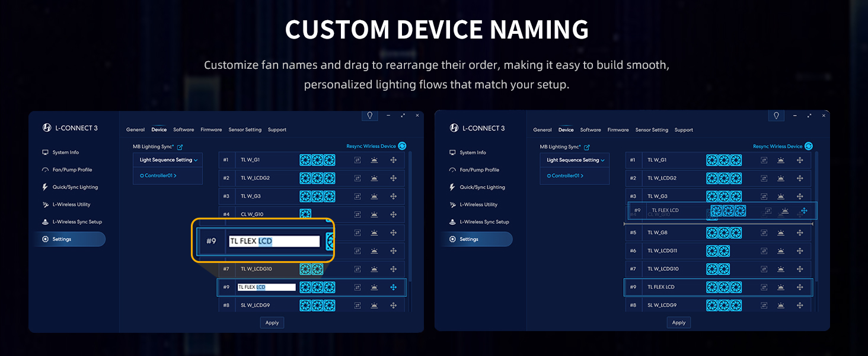Open the MB Lighting Sync link icon in right window
The image size is (868, 356).
pyautogui.click(x=586, y=147)
